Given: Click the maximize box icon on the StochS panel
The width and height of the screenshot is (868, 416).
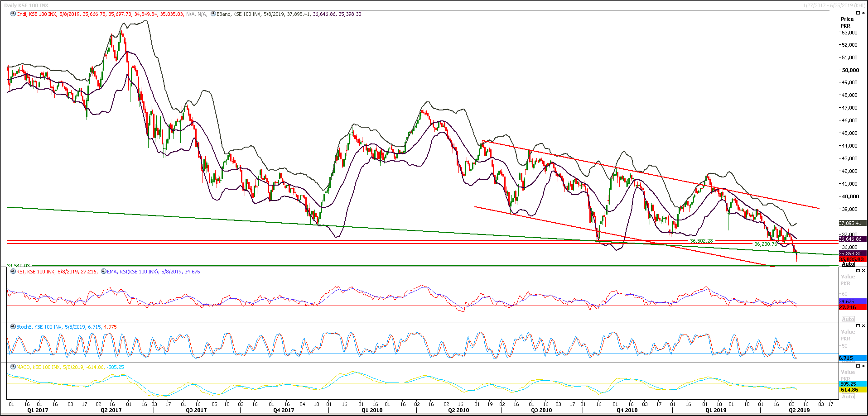Looking at the screenshot, I should pos(858,325).
